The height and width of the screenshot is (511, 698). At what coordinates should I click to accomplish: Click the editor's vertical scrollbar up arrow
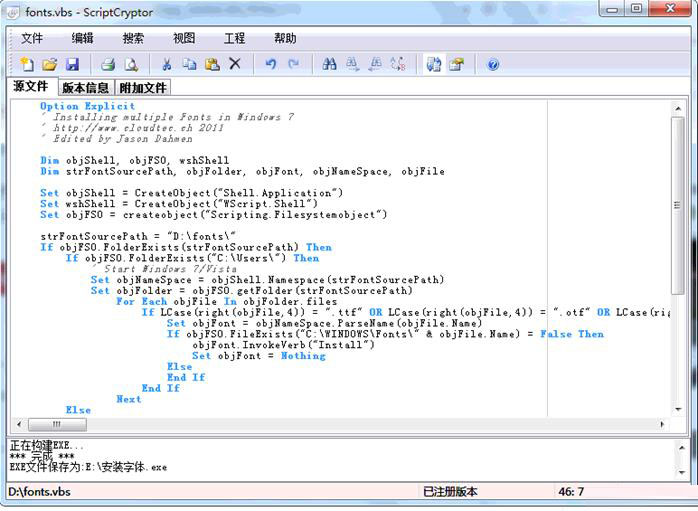(678, 109)
